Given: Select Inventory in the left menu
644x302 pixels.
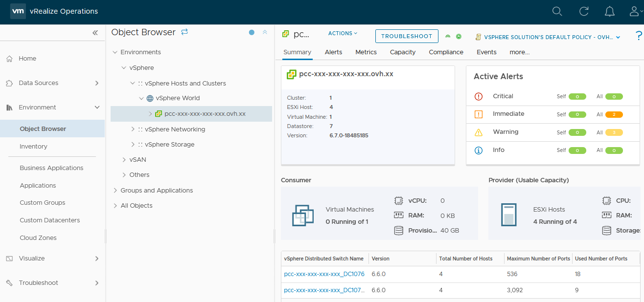Looking at the screenshot, I should [x=33, y=147].
